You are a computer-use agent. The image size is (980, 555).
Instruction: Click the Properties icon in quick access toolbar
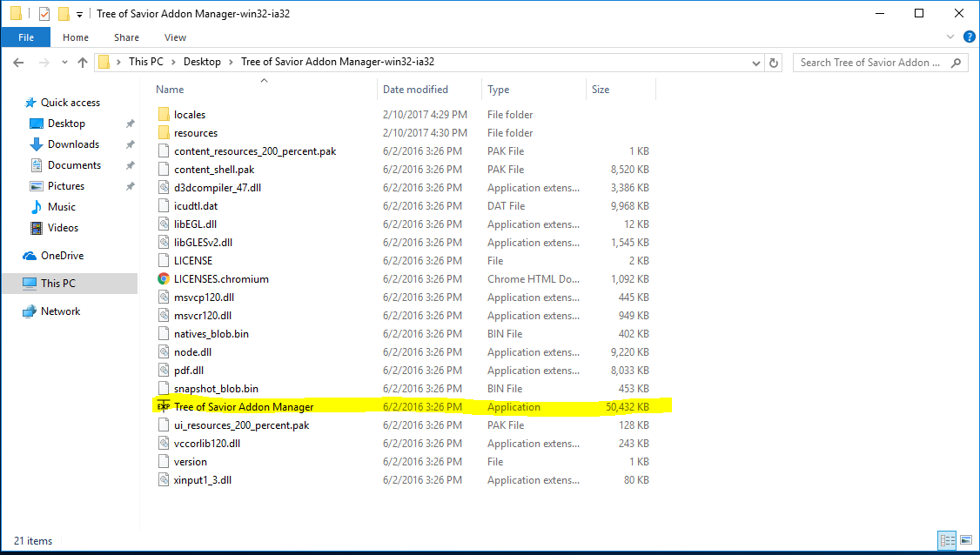tap(44, 14)
